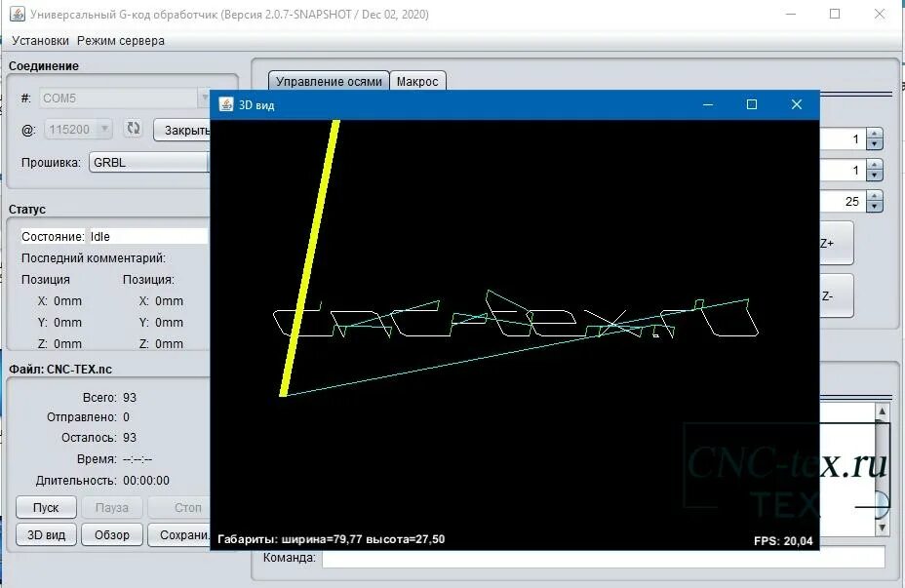Click the refresh ports icon
Viewport: 905px width, 588px height.
134,128
